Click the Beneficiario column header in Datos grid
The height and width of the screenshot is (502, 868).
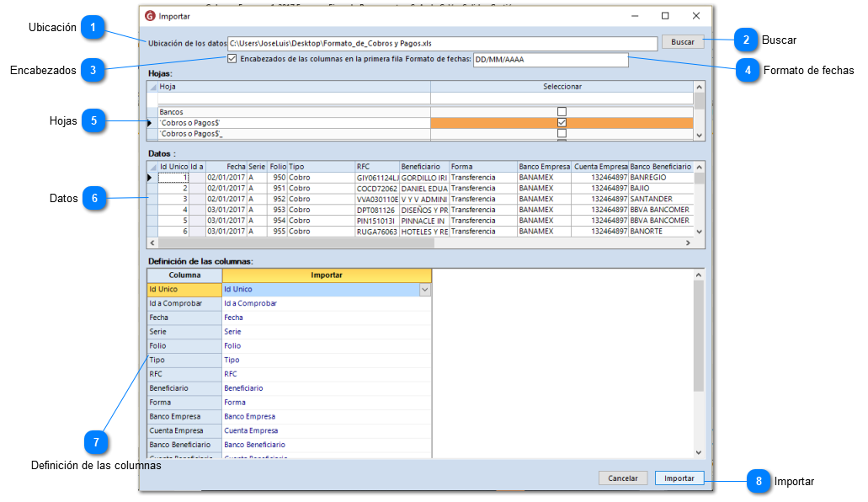[x=423, y=167]
